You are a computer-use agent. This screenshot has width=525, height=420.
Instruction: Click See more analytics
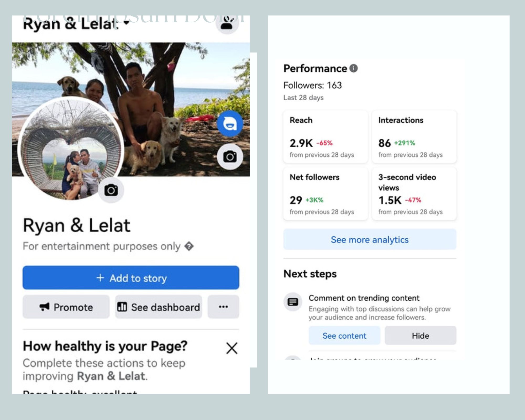370,239
